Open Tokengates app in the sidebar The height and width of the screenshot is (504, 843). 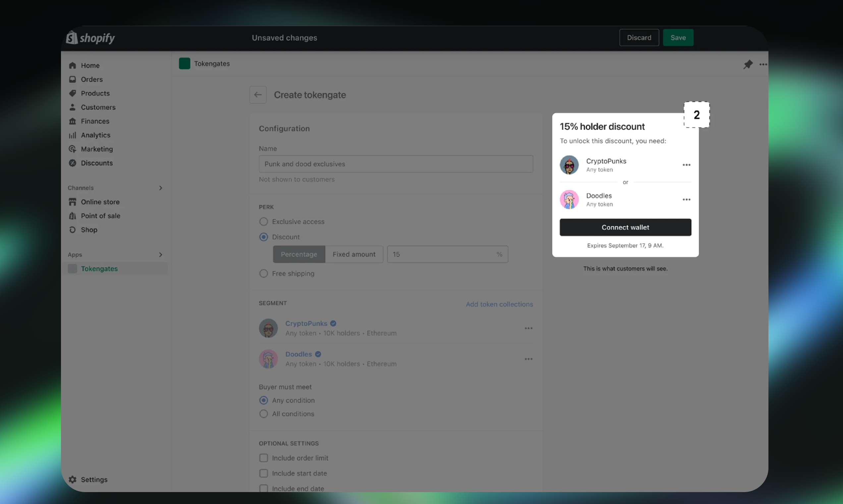click(115, 268)
